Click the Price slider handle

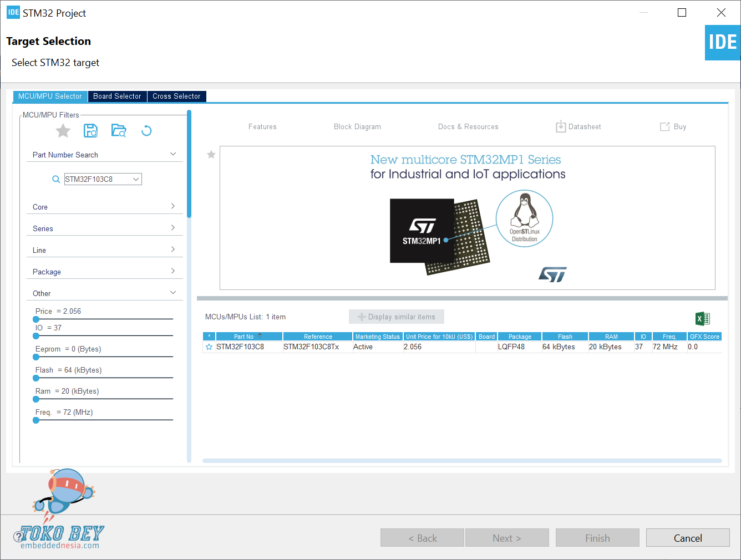(36, 319)
